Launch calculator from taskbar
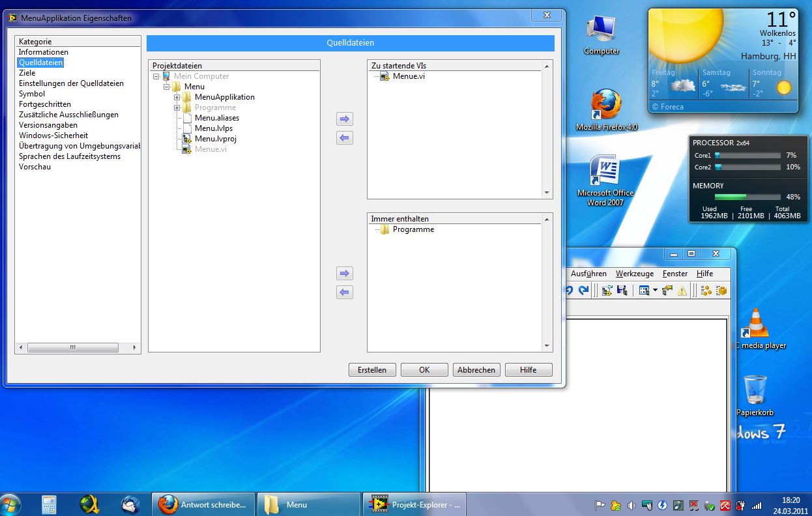The image size is (812, 516). tap(50, 504)
